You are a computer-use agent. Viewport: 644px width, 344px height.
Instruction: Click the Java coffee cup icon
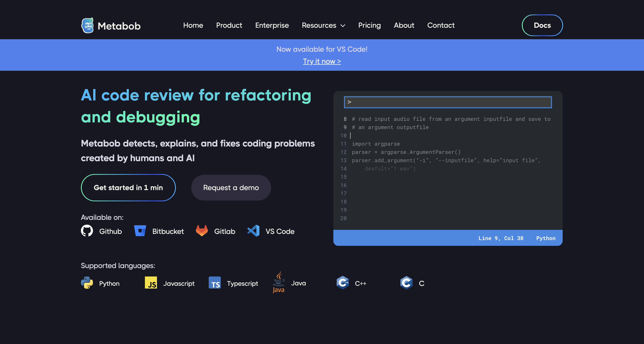279,282
